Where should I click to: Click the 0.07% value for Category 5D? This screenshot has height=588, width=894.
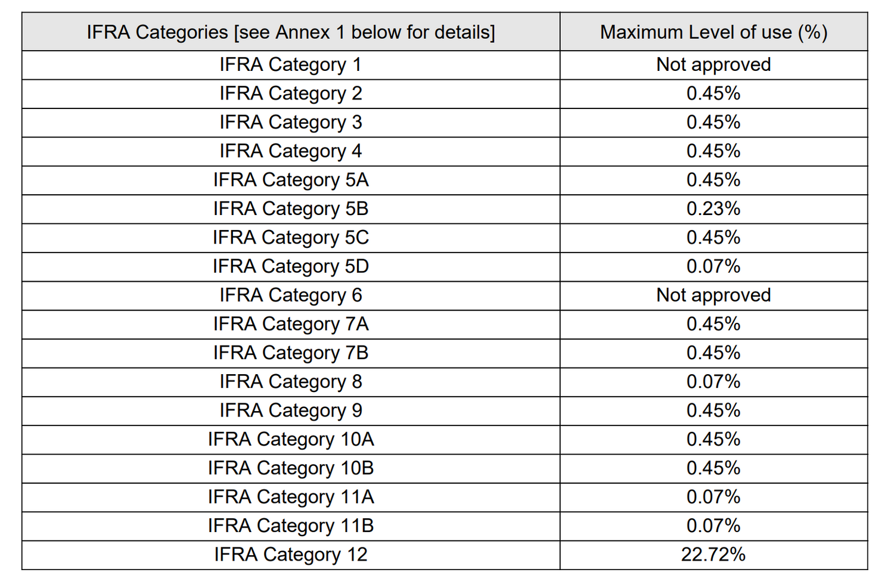713,266
